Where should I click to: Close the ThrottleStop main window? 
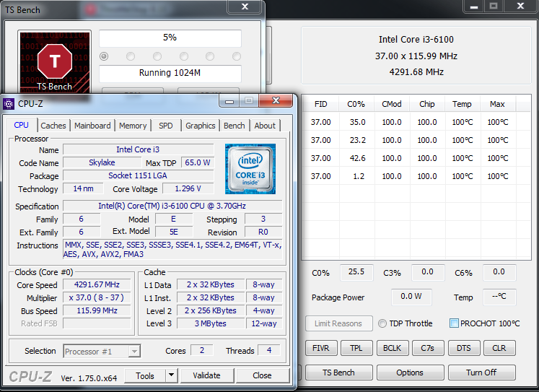520,6
